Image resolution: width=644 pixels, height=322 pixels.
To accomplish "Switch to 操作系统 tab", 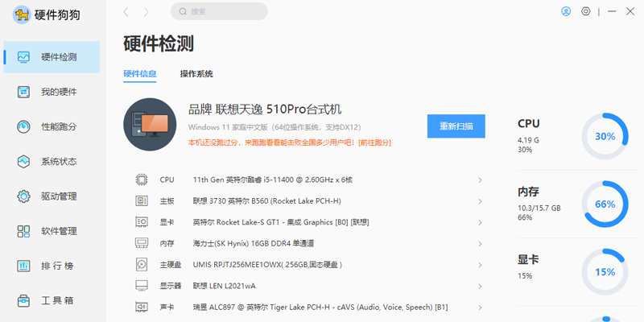I will [196, 74].
